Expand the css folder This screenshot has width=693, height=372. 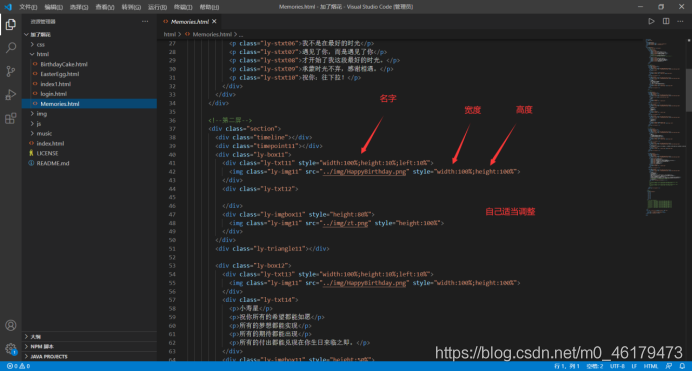click(x=89, y=44)
